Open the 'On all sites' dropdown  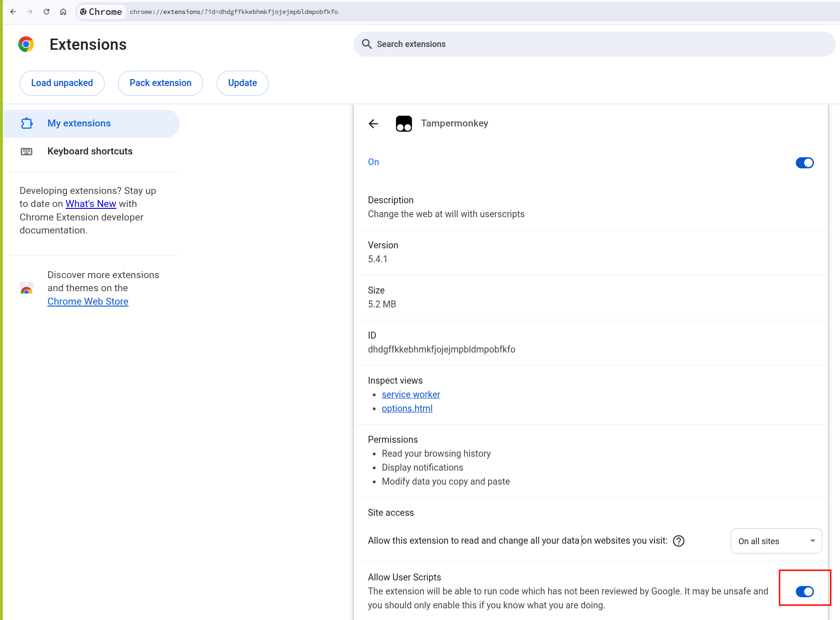[776, 541]
